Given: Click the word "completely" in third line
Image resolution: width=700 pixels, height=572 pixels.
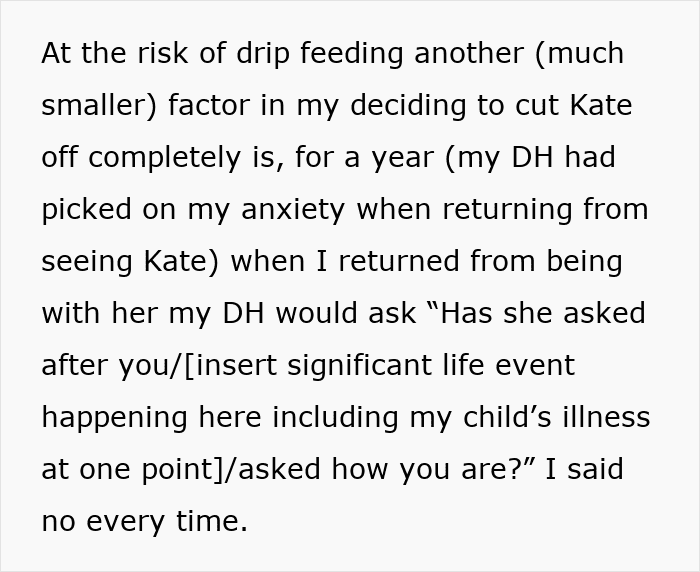Looking at the screenshot, I should [x=164, y=158].
